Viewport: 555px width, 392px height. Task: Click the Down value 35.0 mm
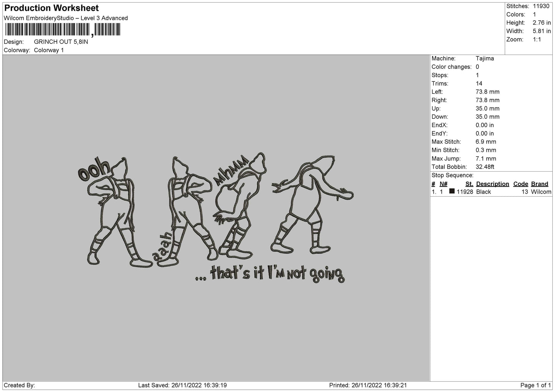pyautogui.click(x=487, y=117)
